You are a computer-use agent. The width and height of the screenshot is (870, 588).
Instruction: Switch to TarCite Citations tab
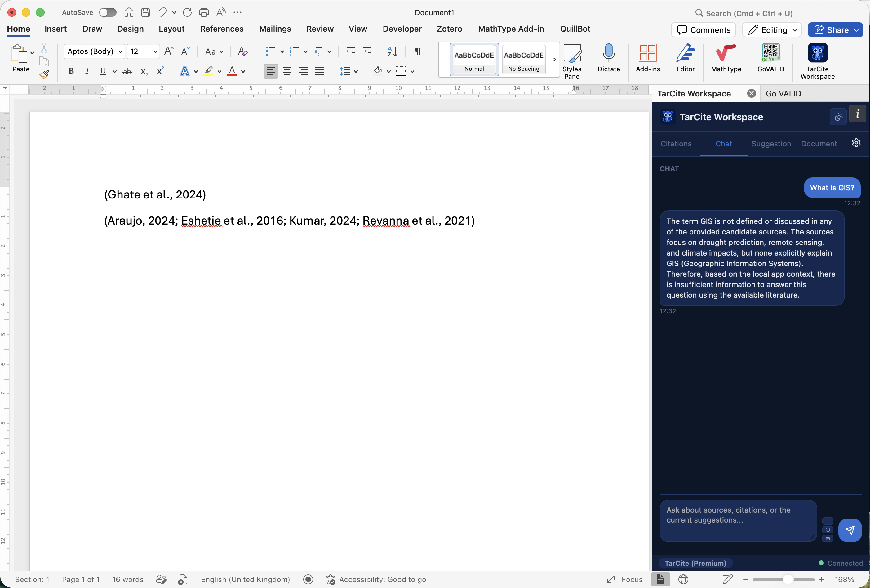click(676, 144)
